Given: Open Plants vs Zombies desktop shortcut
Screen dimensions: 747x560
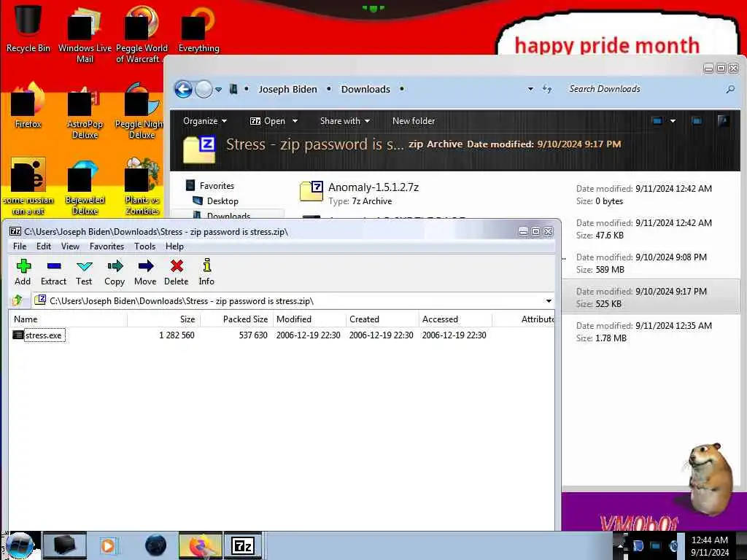Looking at the screenshot, I should (142, 187).
